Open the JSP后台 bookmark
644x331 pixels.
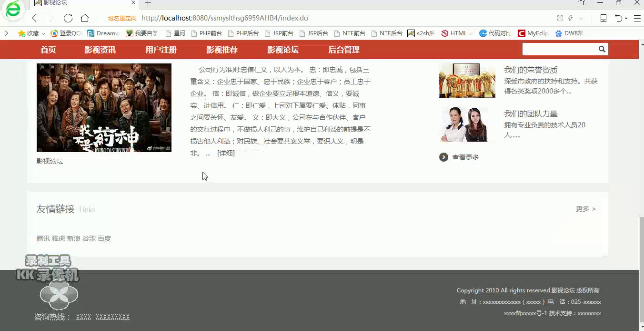pyautogui.click(x=314, y=33)
